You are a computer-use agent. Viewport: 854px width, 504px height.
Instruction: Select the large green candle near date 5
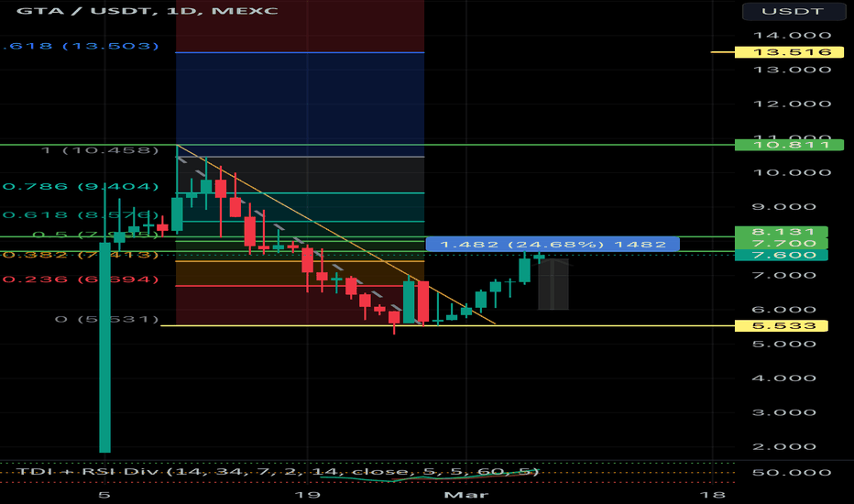(104, 349)
